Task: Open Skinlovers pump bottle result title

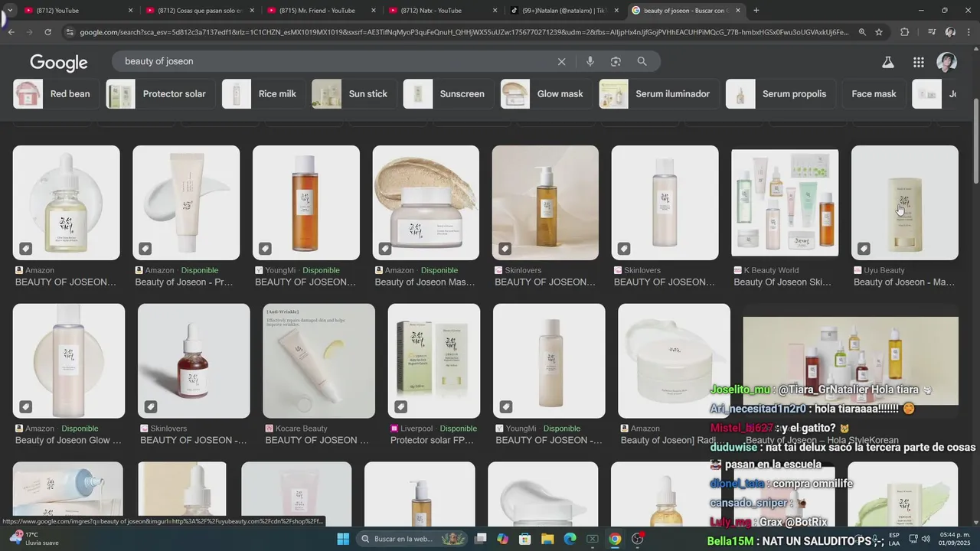Action: pos(544,282)
